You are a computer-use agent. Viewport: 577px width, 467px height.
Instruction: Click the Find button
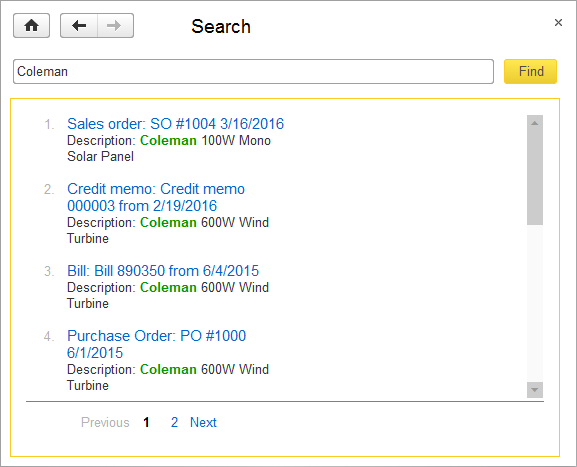530,71
